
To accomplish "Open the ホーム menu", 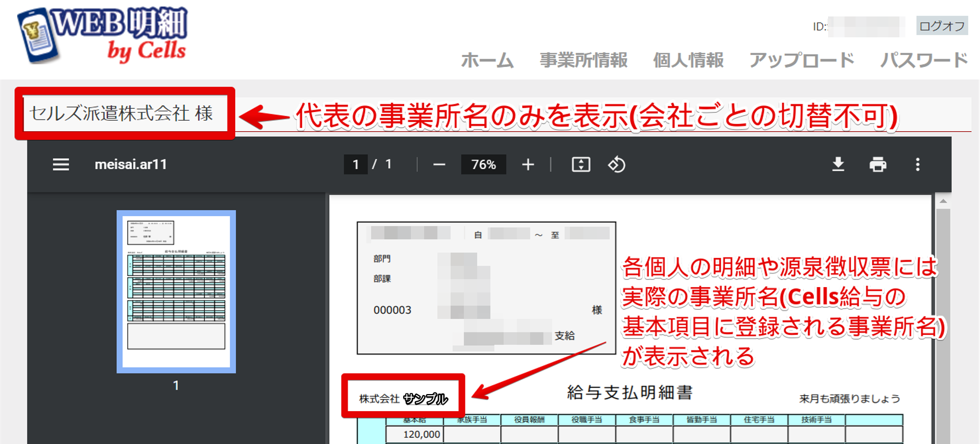I will (487, 60).
